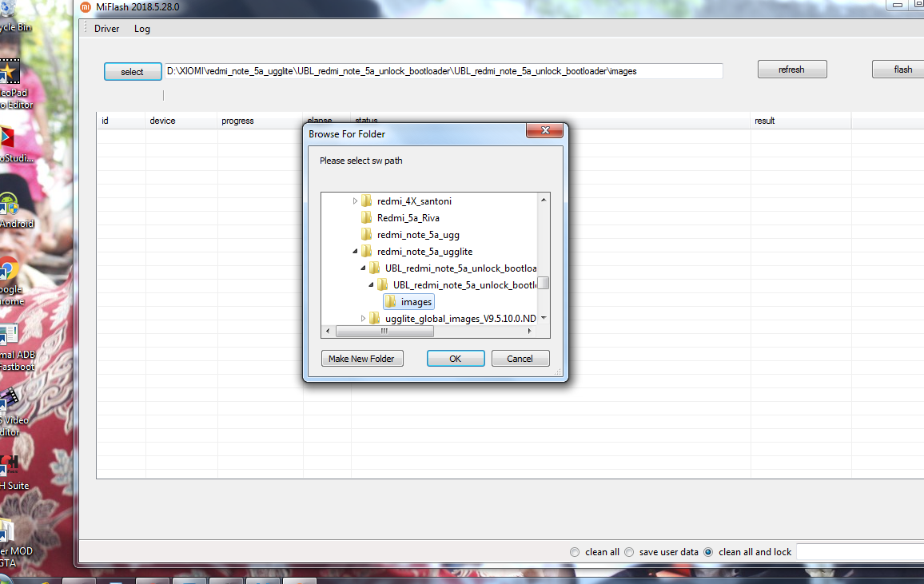Click the horizontal scroll left arrow
The image size is (924, 584).
tap(329, 332)
